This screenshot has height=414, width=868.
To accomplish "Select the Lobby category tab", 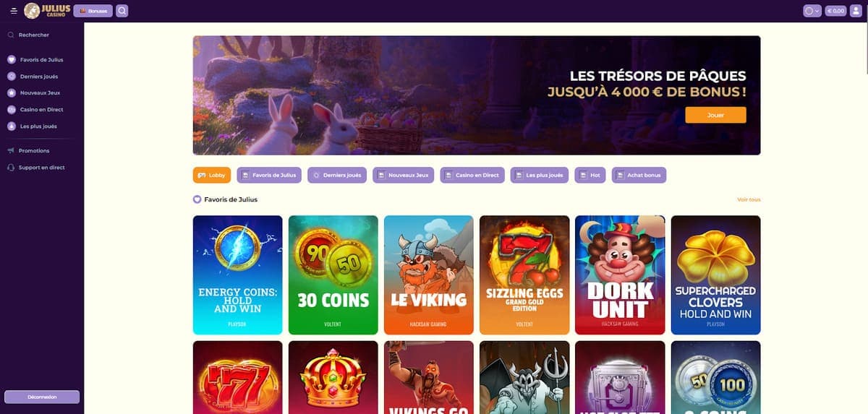I will click(x=212, y=175).
